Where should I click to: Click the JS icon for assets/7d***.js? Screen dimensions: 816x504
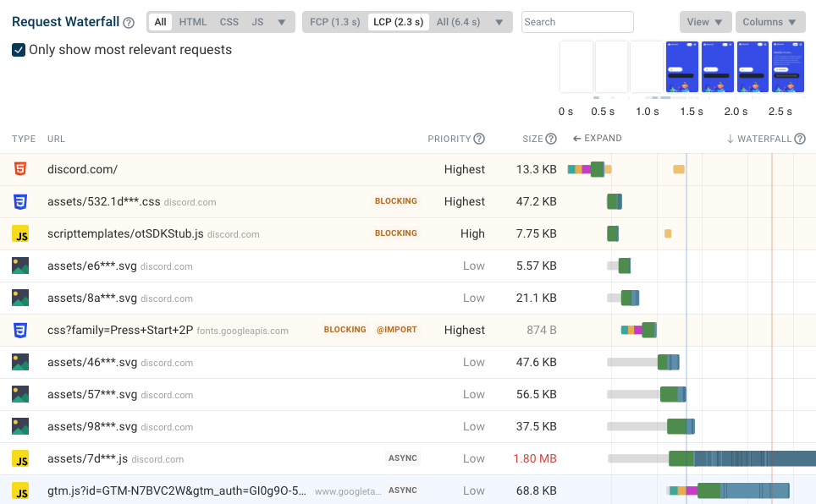click(20, 458)
